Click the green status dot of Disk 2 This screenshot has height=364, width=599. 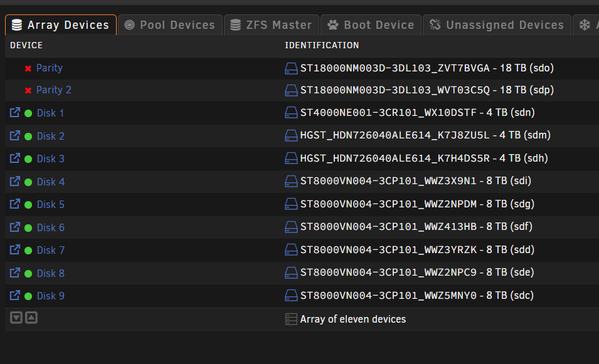(x=28, y=137)
